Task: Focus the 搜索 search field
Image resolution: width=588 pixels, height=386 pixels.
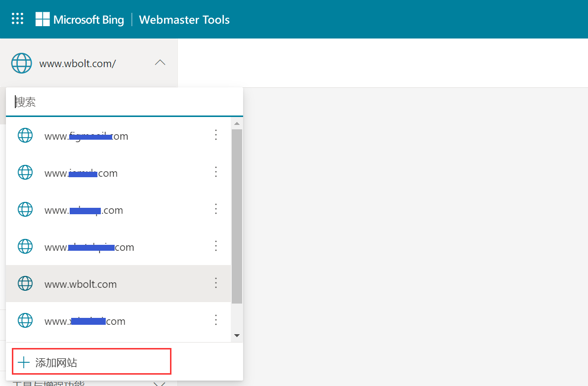Action: pos(124,102)
